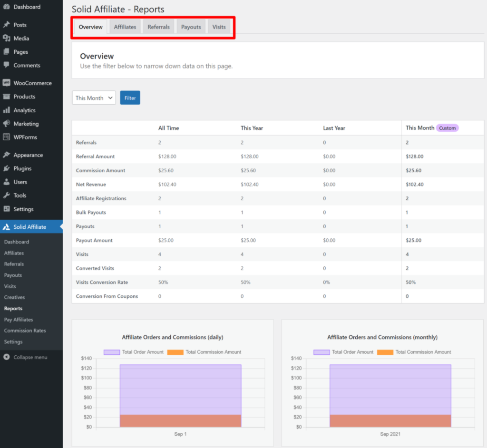The image size is (487, 448).
Task: Open Referrals submenu under Solid Affiliate
Action: (14, 264)
